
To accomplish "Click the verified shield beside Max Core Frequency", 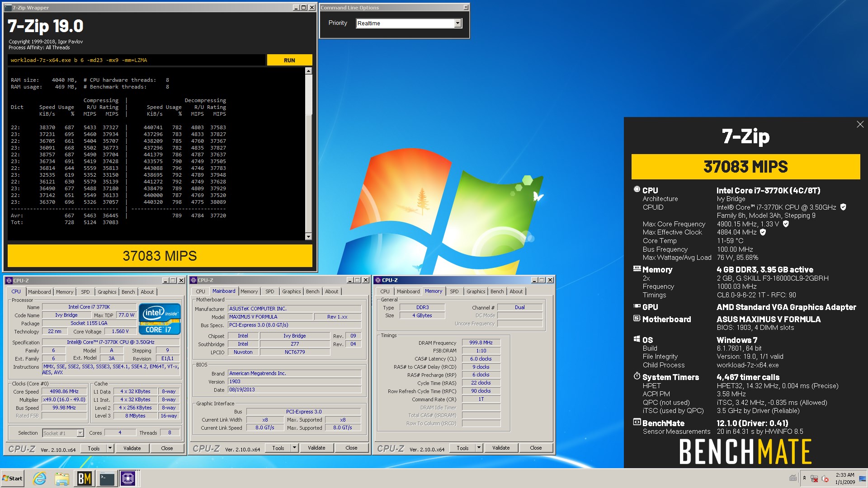I will click(786, 224).
